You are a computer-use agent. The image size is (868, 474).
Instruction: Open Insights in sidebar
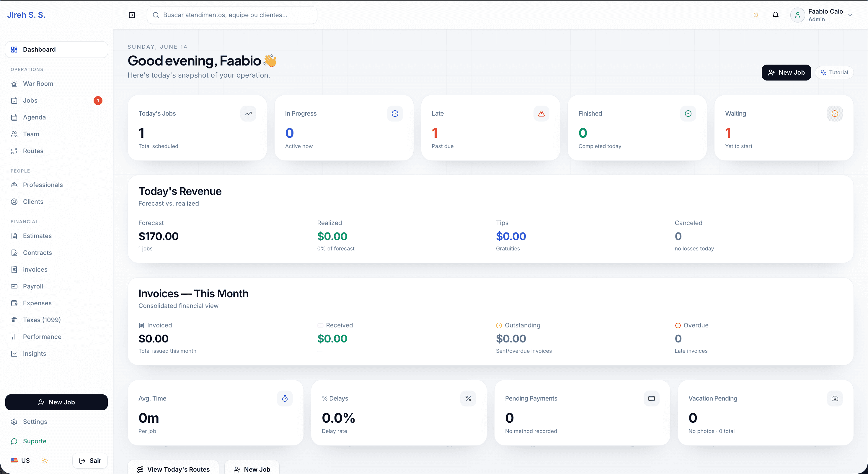(x=57, y=353)
